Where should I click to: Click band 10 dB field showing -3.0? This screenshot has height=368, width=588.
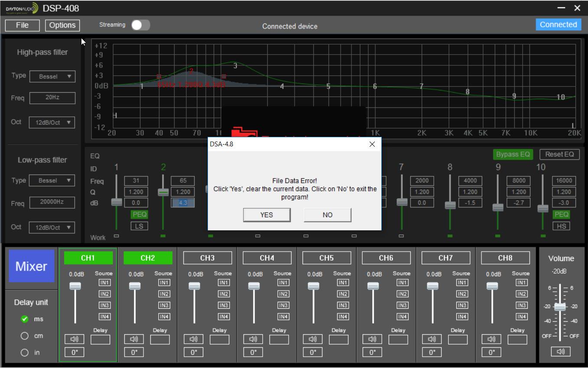pos(563,203)
